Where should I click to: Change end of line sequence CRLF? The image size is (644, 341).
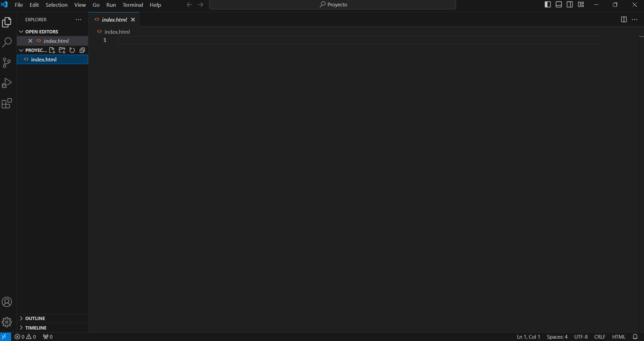(599, 337)
